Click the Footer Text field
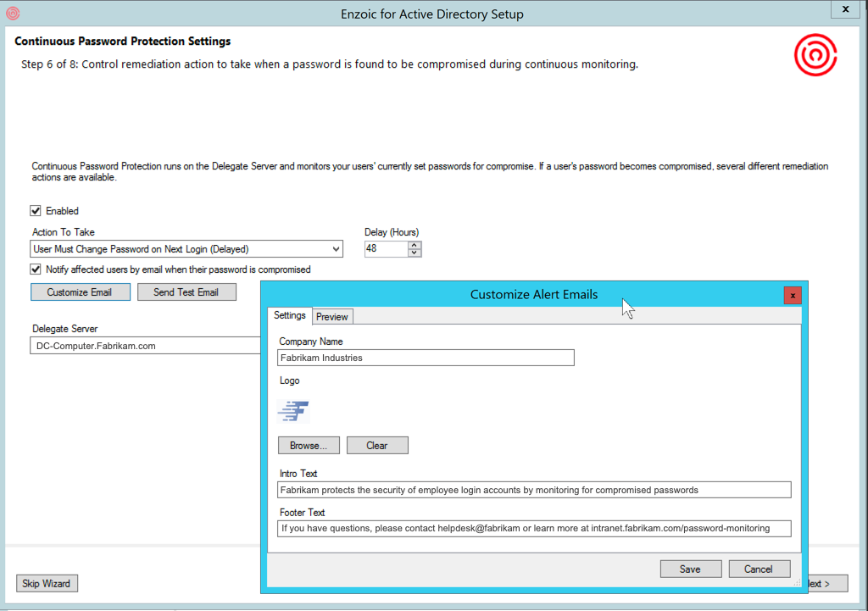The width and height of the screenshot is (868, 611). tap(534, 529)
